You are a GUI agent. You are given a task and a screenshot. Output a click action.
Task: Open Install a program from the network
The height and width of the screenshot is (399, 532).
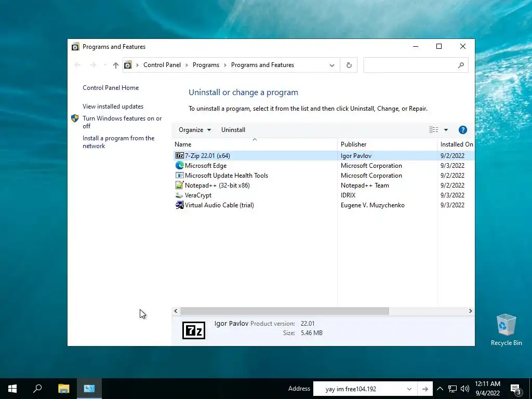[x=118, y=142]
